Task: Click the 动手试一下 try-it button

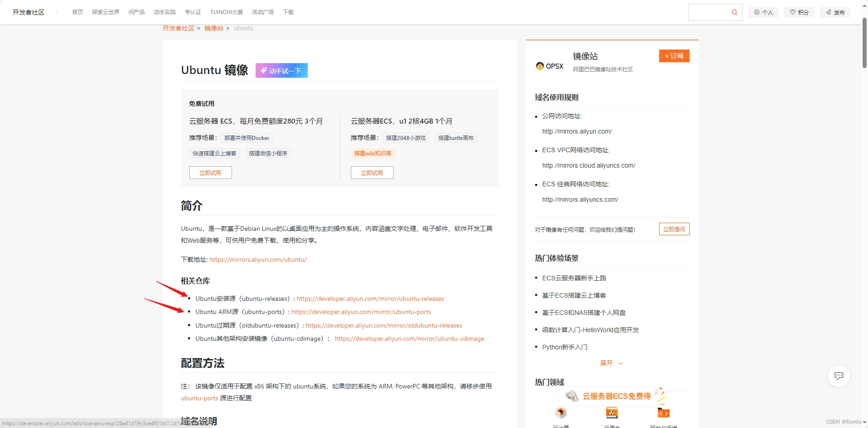Action: click(x=281, y=70)
